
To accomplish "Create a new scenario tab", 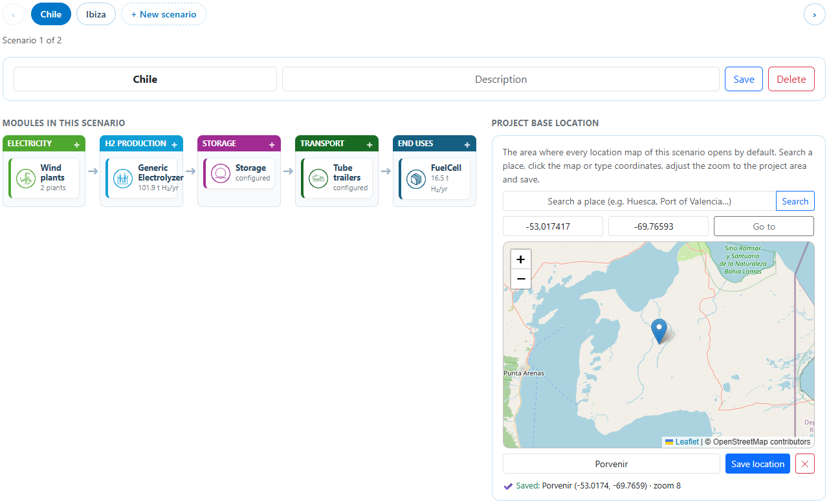I will point(164,14).
